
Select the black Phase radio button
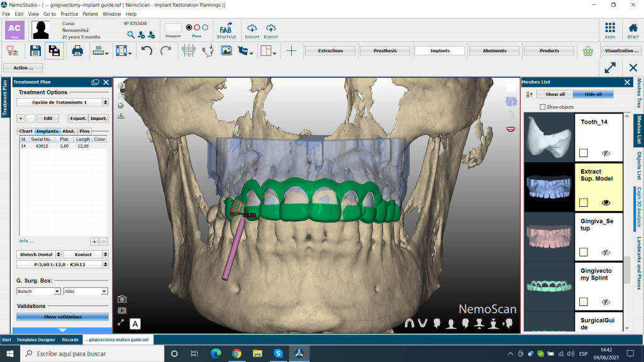click(x=189, y=28)
